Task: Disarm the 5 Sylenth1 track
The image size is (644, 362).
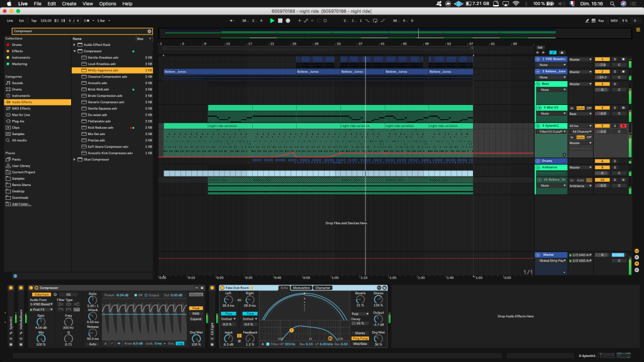Action: 623,126
